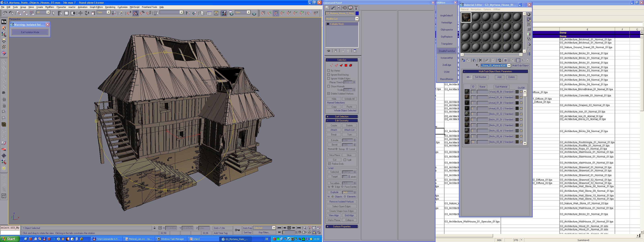Expand the Surface Properties rollout

pos(342,226)
